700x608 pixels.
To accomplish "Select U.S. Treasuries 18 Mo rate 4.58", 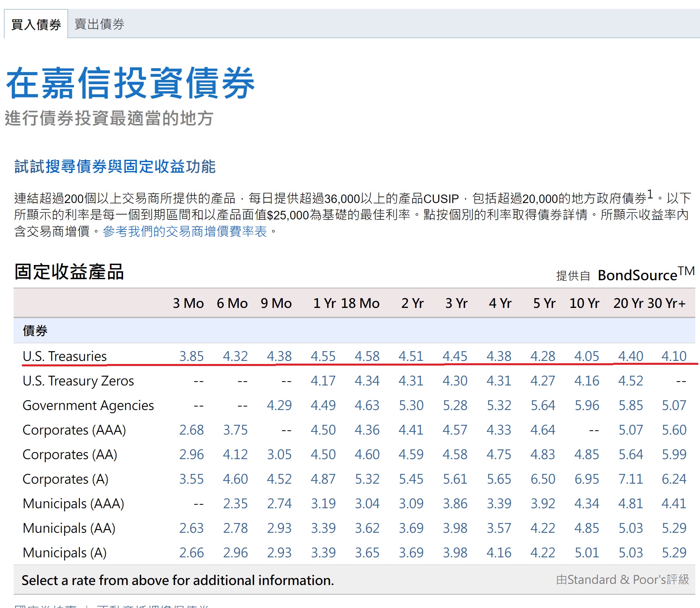I will pyautogui.click(x=367, y=356).
